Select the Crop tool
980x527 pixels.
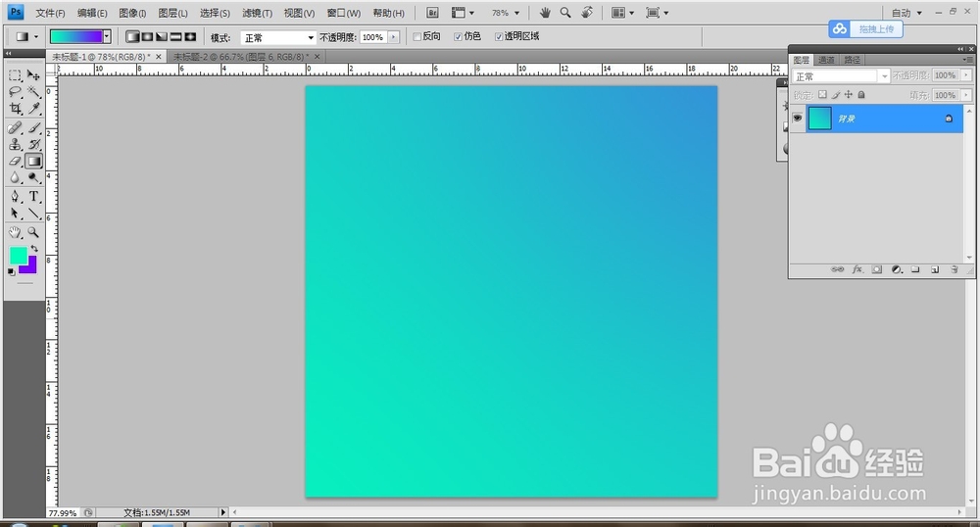(15, 109)
